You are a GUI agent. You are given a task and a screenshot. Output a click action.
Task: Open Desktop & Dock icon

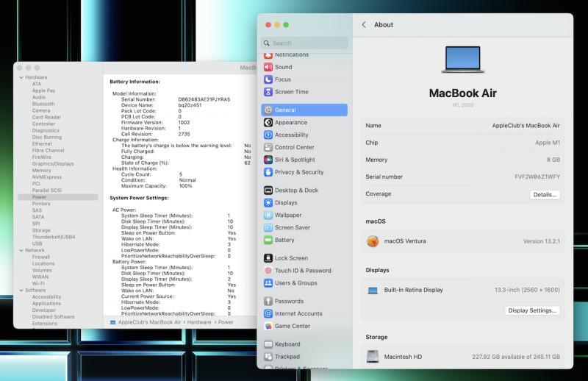tap(268, 190)
